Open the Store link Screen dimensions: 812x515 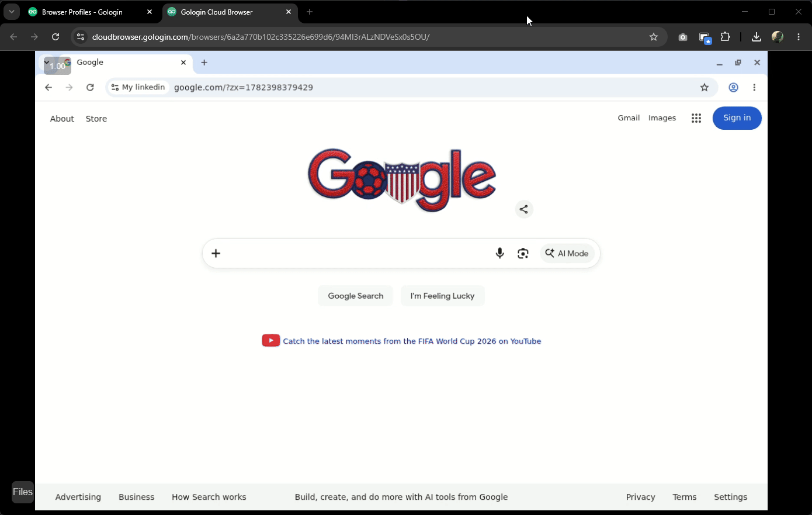96,119
